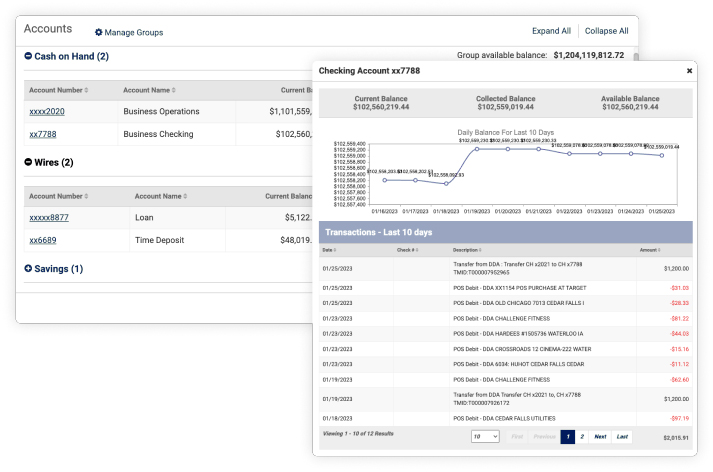The height and width of the screenshot is (472, 713).
Task: Sort Cash on Hand by Account Number
Action: [59, 90]
